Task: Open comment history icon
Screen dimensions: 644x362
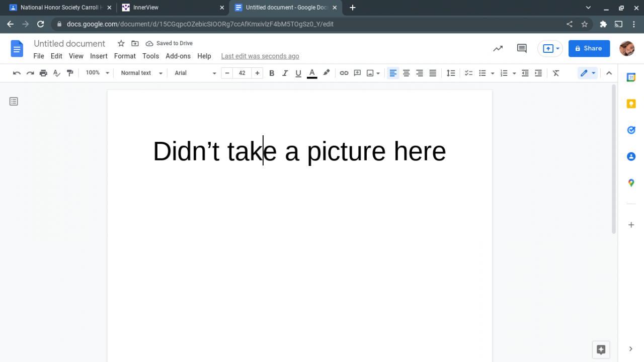Action: (x=522, y=48)
